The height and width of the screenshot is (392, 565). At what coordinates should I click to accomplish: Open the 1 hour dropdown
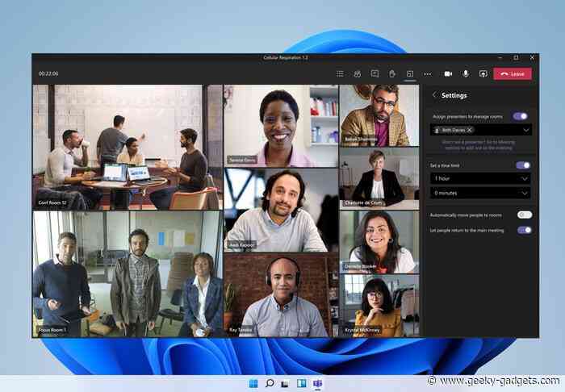pos(480,178)
